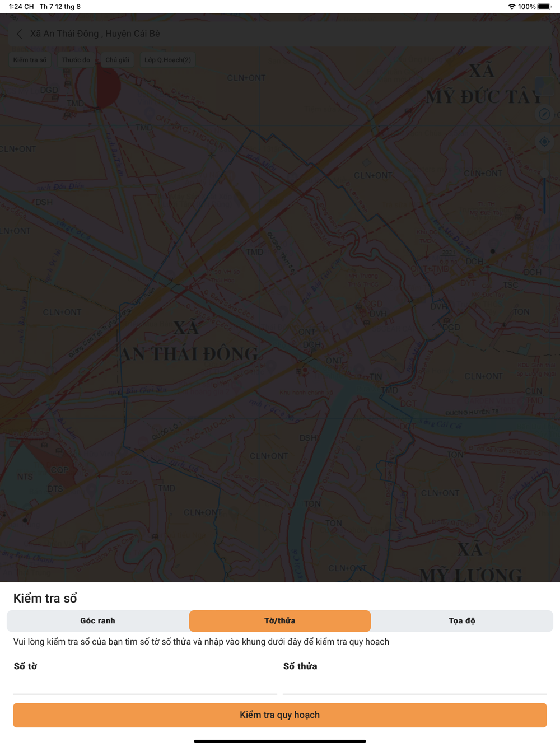560x747 pixels.
Task: Open the Chú giải legend
Action: (x=118, y=60)
